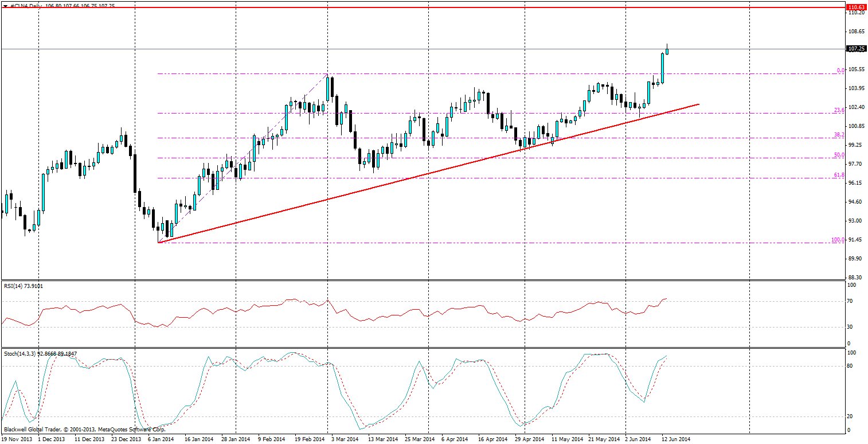Click the 12 Jun 2014 date label
This screenshot has width=868, height=444.
click(676, 439)
